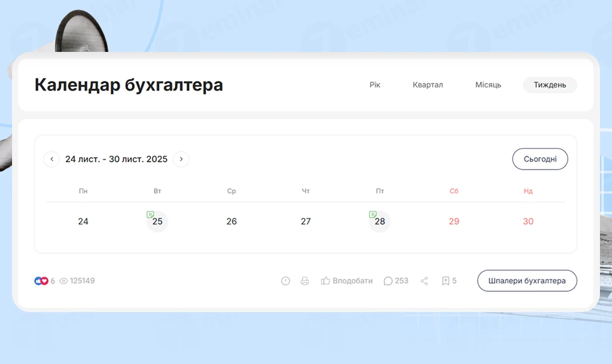Click the Вподобати like button
Image resolution: width=612 pixels, height=364 pixels.
(x=347, y=281)
